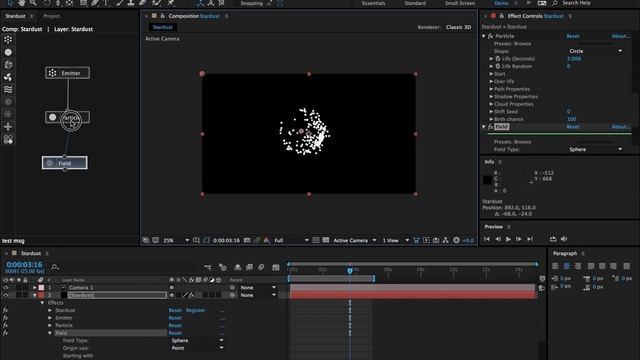Take snapshot with camera icon in viewer

[247, 240]
